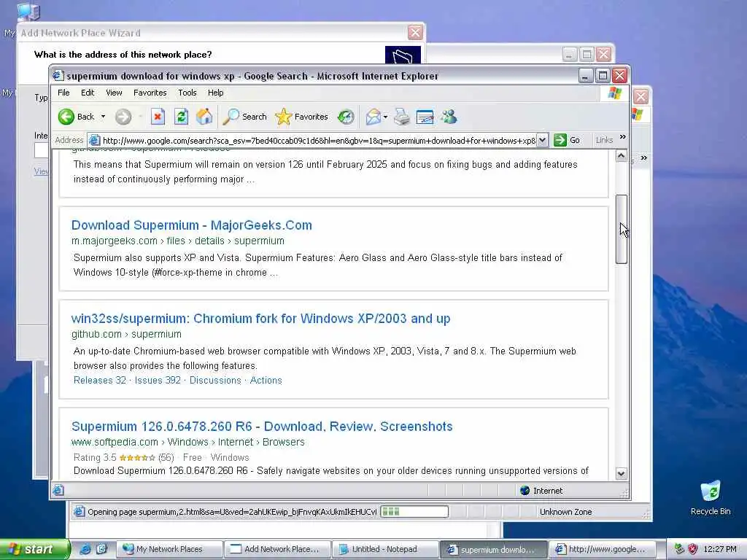Click the grayed Forward arrow button
This screenshot has width=747, height=560.
[x=123, y=117]
